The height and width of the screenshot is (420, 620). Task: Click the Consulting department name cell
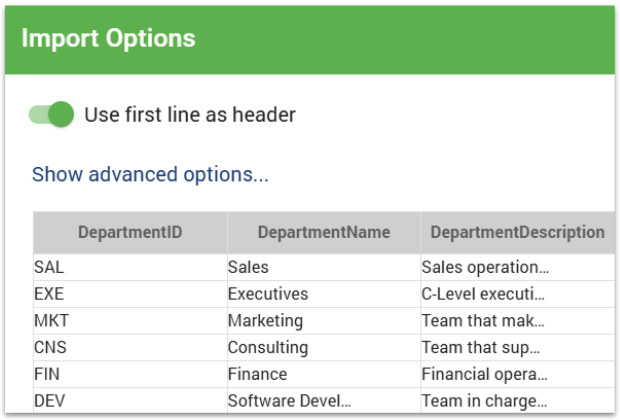[323, 348]
